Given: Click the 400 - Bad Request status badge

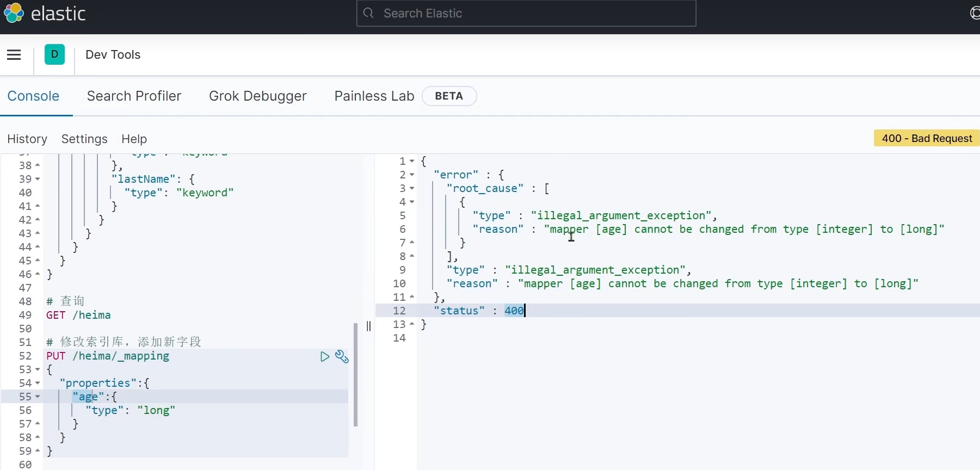Looking at the screenshot, I should [x=927, y=138].
